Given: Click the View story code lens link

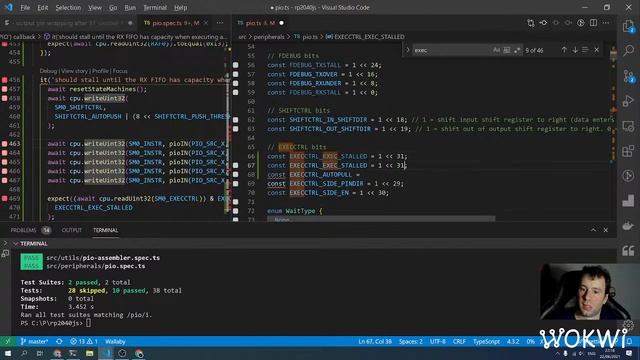Looking at the screenshot, I should click(x=74, y=71).
